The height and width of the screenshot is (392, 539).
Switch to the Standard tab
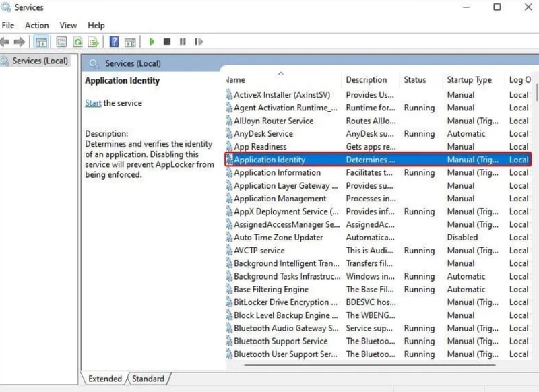pos(148,379)
